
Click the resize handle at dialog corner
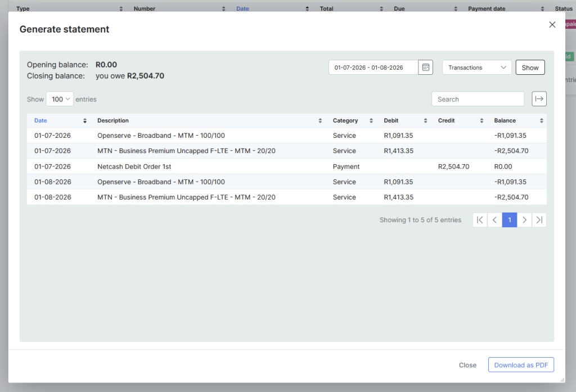pos(562,380)
